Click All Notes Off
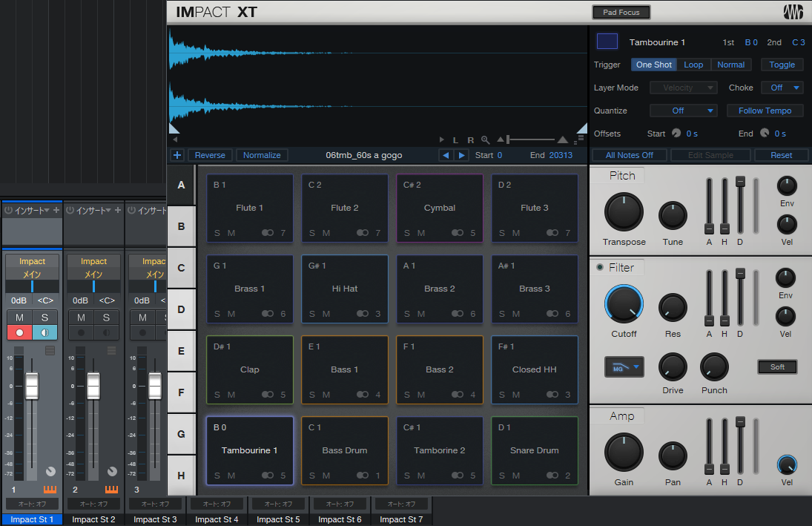The image size is (812, 526). pos(629,155)
